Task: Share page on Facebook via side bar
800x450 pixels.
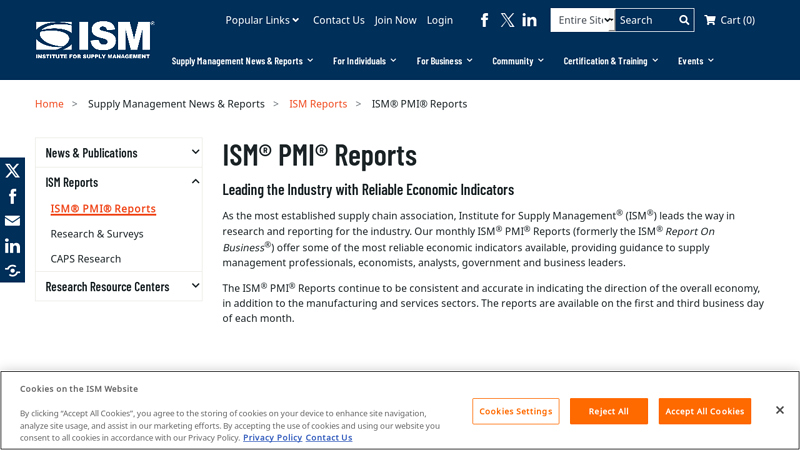Action: [x=12, y=196]
